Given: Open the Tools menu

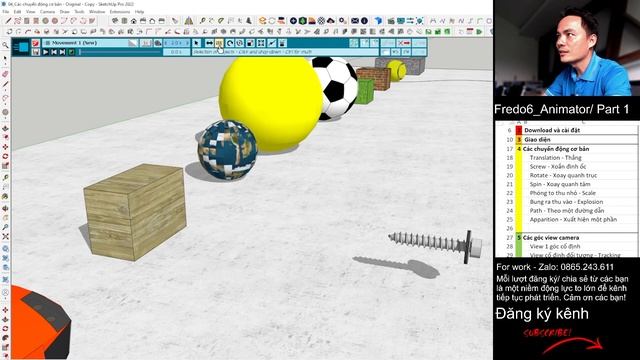Looking at the screenshot, I should (79, 12).
